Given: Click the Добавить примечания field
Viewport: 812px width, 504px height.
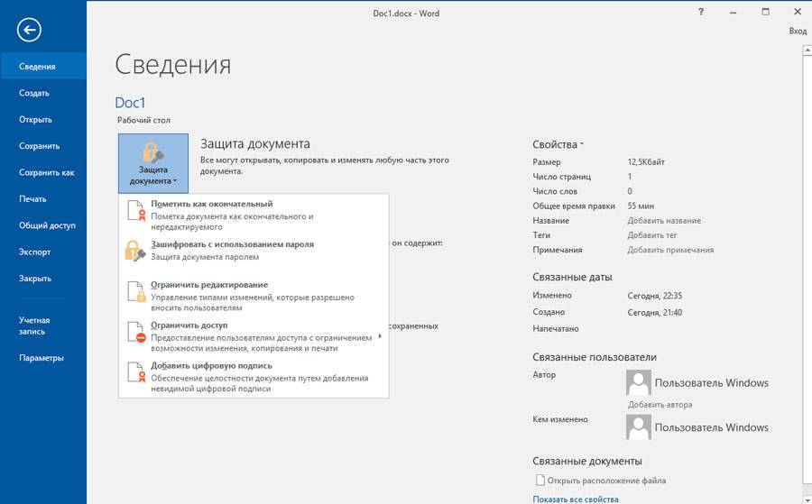Looking at the screenshot, I should (x=670, y=250).
